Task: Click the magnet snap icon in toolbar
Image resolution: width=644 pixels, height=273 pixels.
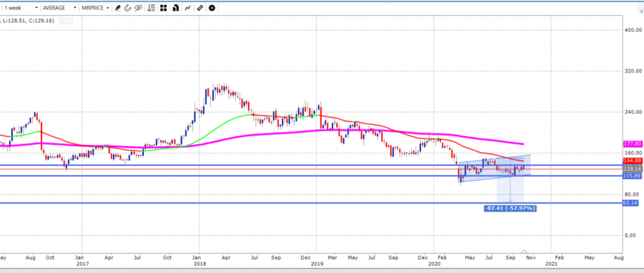Action: [x=128, y=8]
